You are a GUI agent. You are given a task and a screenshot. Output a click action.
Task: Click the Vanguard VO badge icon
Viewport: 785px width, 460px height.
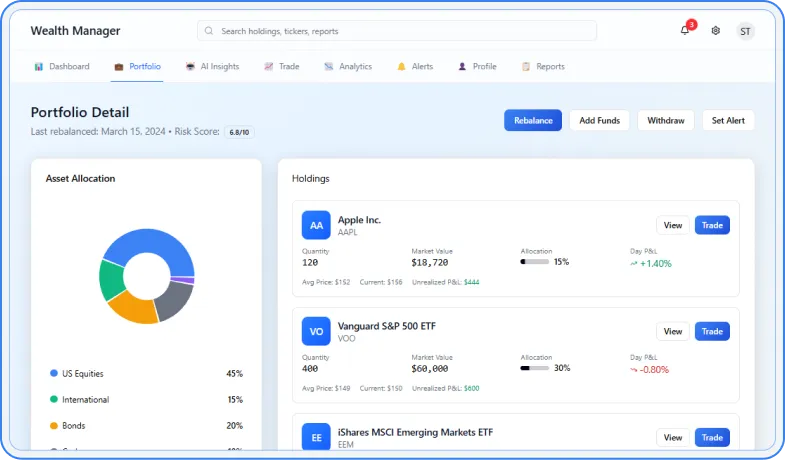[x=316, y=331]
